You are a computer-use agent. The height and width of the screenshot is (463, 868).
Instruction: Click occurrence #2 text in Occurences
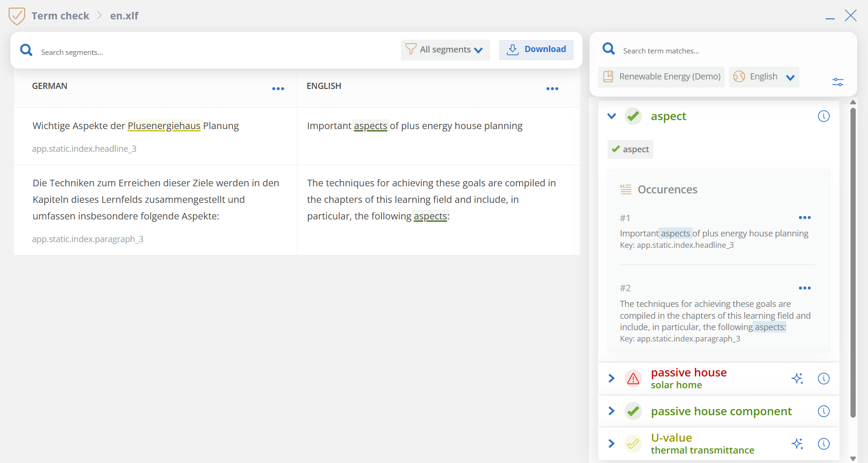(715, 315)
